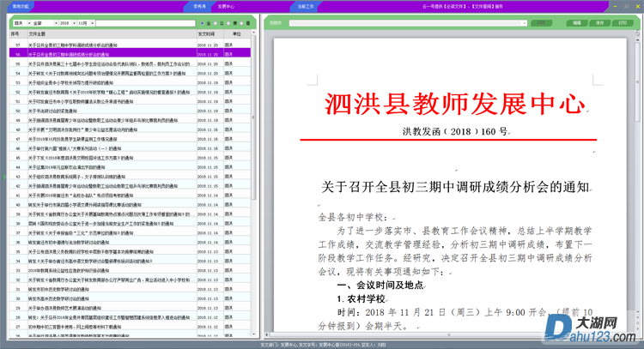Click the document title 泗洪县教师发展中心

454,104
